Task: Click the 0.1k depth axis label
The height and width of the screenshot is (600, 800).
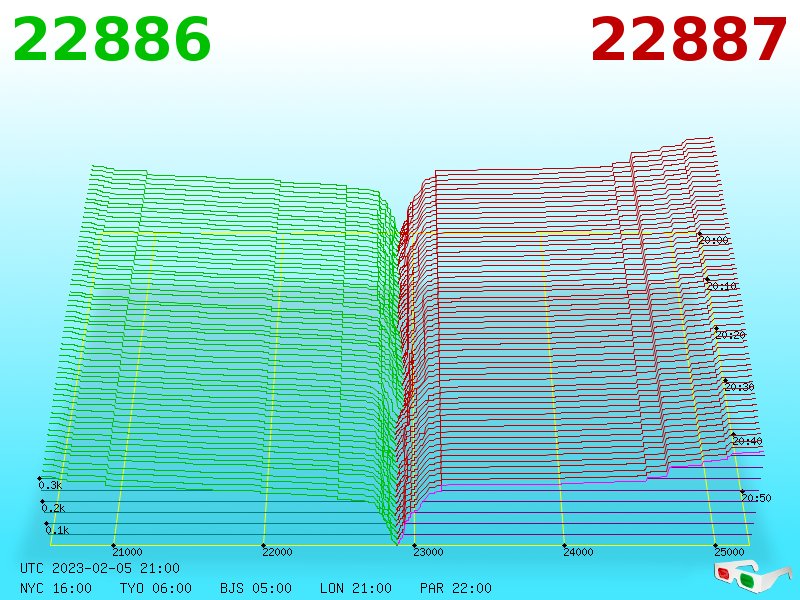Action: click(57, 530)
